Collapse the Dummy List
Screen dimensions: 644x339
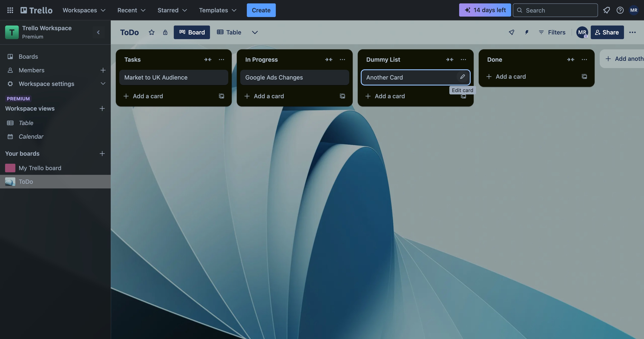(x=450, y=60)
